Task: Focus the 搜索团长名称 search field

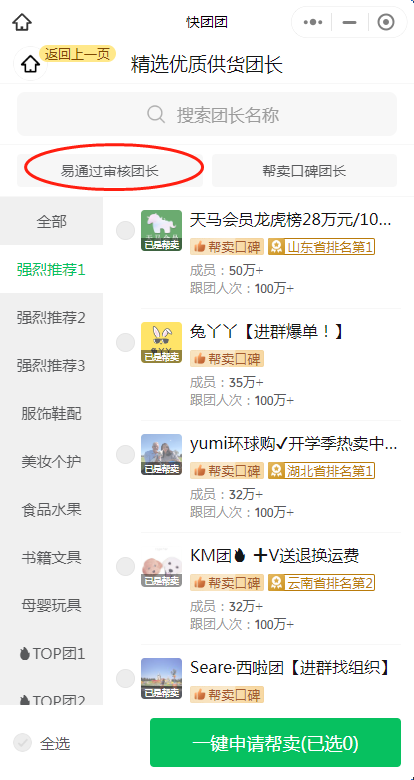Action: click(207, 114)
